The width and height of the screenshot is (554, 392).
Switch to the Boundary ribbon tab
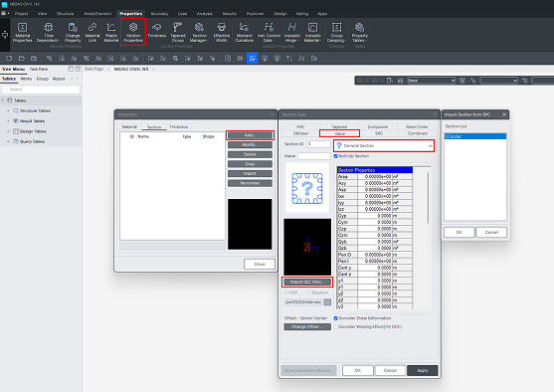159,14
